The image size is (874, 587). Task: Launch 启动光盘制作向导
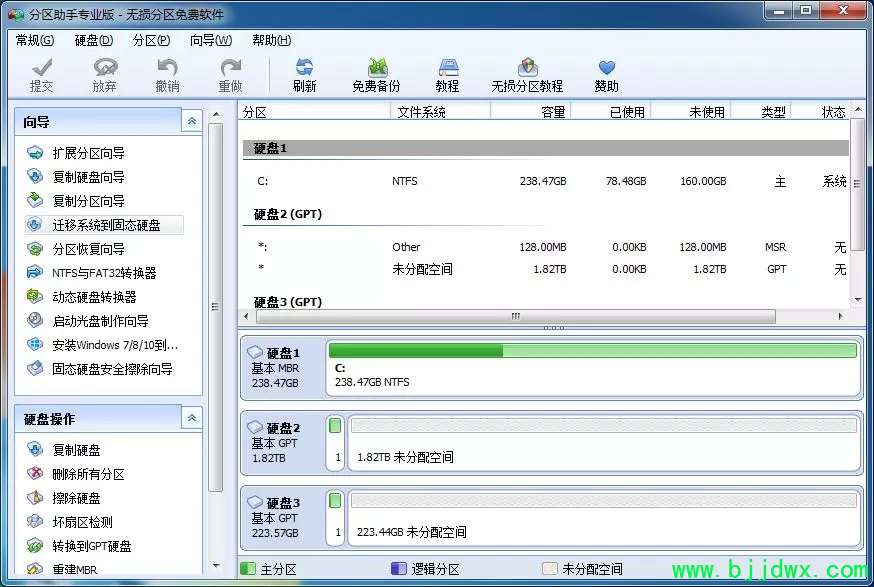click(88, 321)
